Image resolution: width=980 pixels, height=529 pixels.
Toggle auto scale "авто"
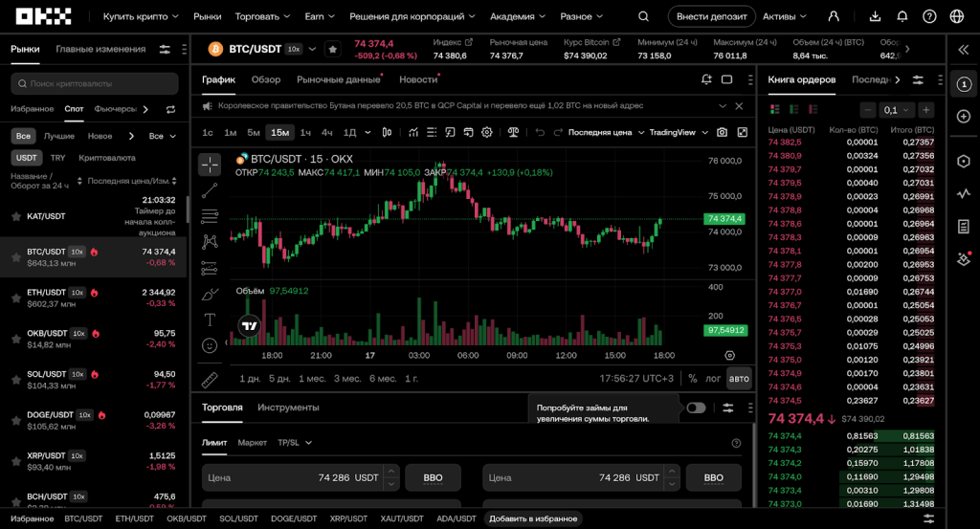pos(739,379)
